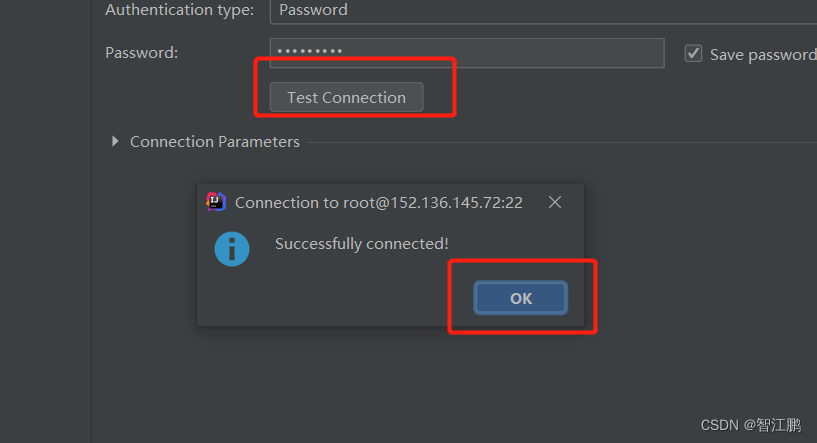Toggle the Save password checkbox
817x443 pixels.
(693, 53)
